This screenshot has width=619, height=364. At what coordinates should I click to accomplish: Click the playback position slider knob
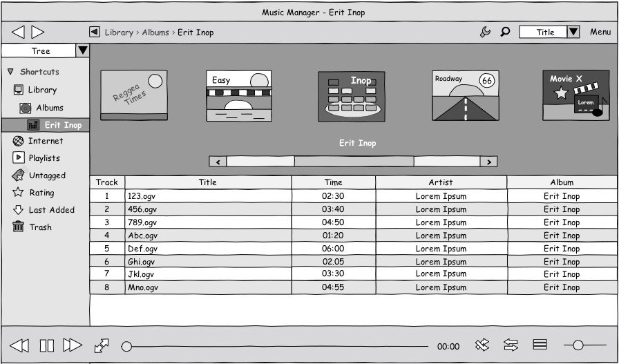[x=126, y=346]
